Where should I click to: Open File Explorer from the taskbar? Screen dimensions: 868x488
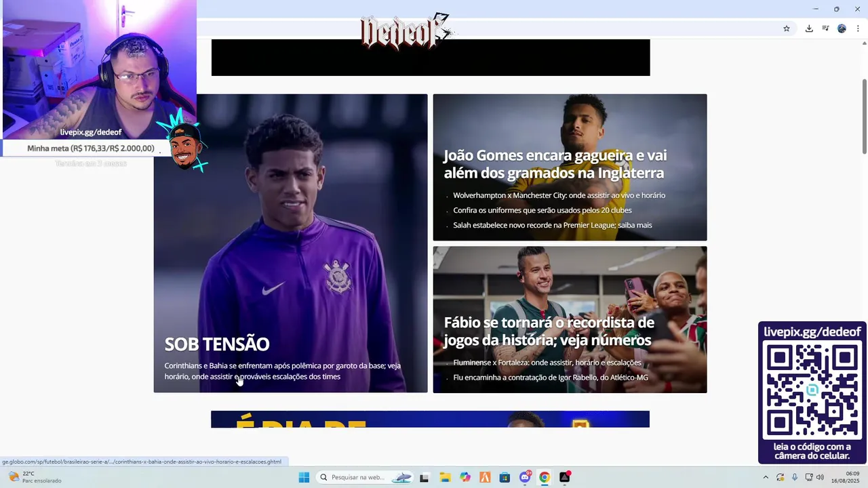tap(445, 477)
